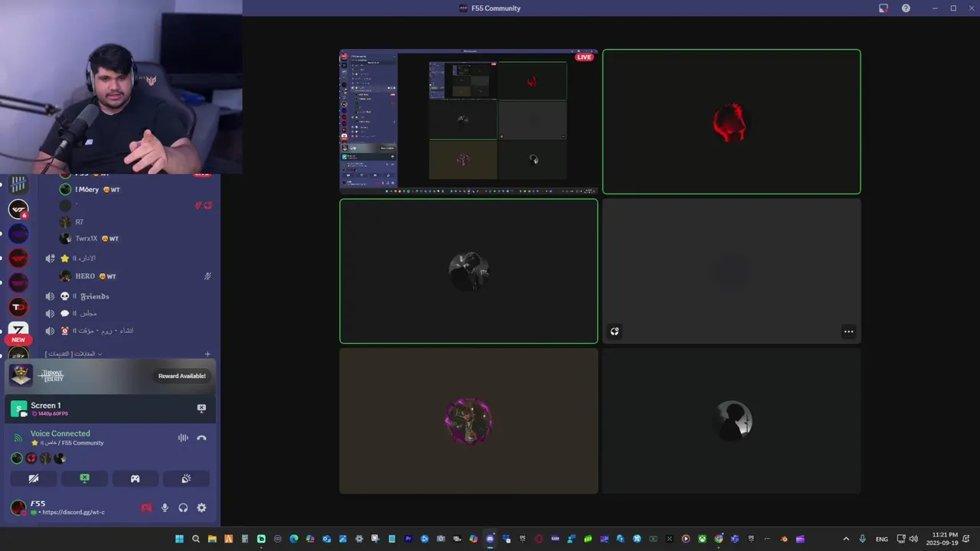Screen dimensions: 980x551
Task: Open Discord help question mark
Action: pyautogui.click(x=906, y=8)
